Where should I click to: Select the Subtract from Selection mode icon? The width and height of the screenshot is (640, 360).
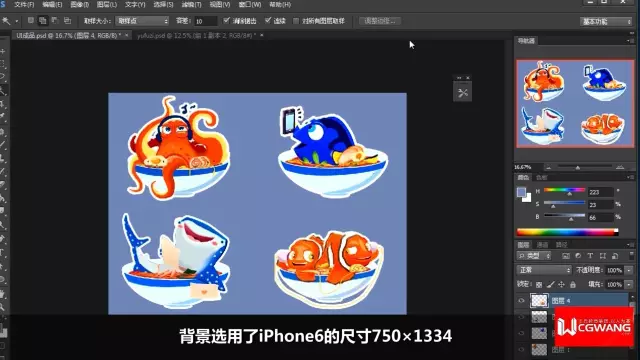(x=55, y=20)
